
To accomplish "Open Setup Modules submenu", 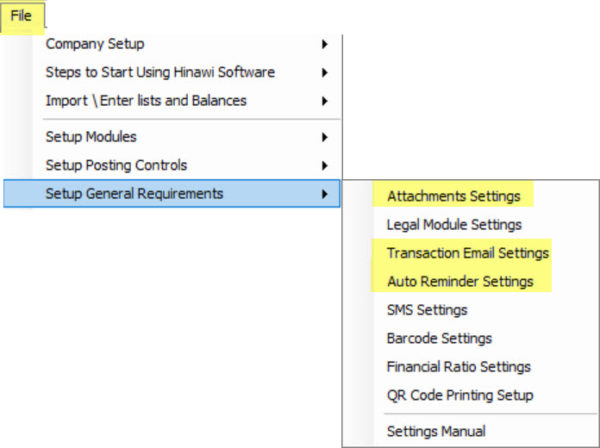I will point(172,137).
